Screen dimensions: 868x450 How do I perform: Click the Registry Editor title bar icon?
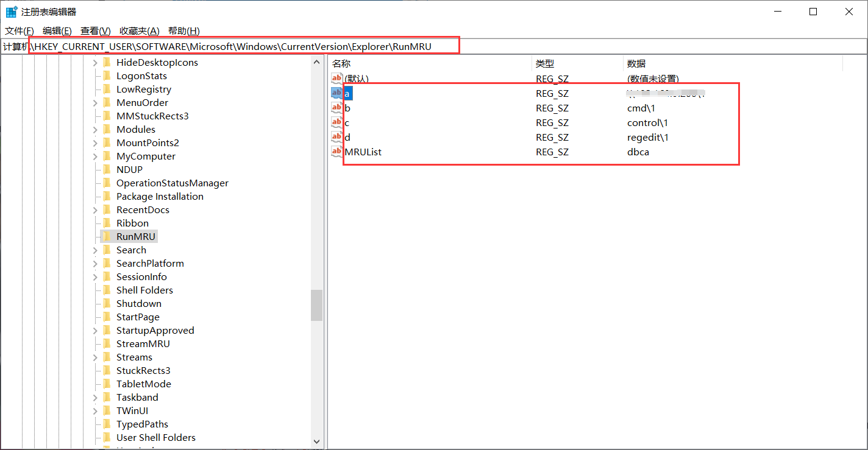pos(11,12)
